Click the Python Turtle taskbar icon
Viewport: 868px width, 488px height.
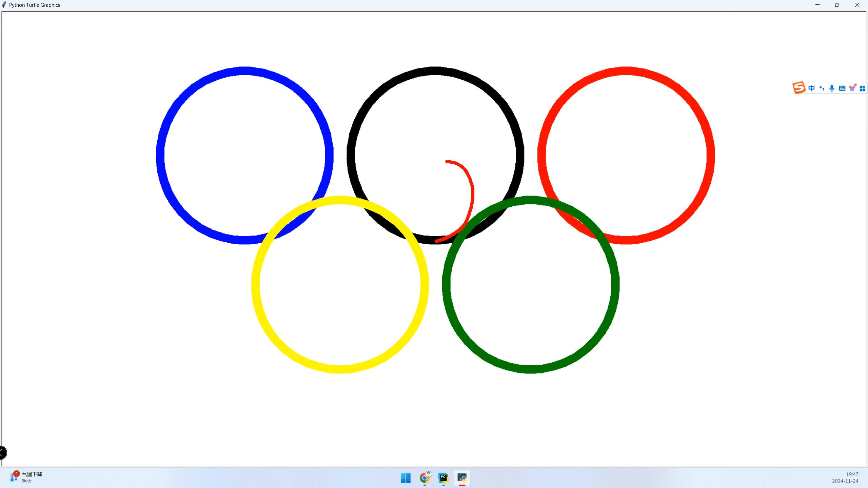coord(462,478)
